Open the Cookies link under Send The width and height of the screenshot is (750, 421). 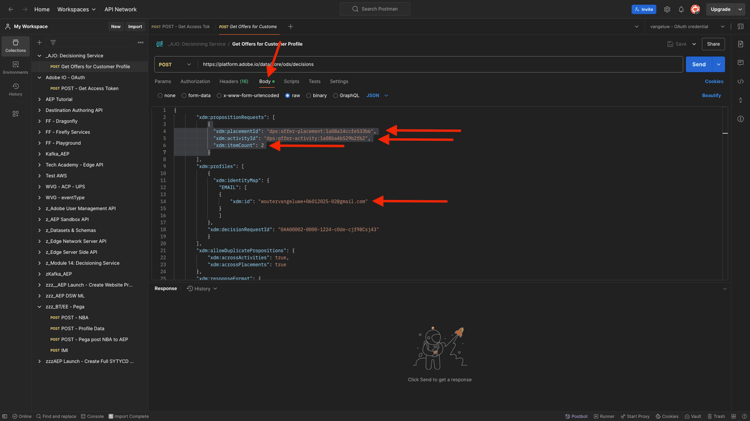(714, 82)
